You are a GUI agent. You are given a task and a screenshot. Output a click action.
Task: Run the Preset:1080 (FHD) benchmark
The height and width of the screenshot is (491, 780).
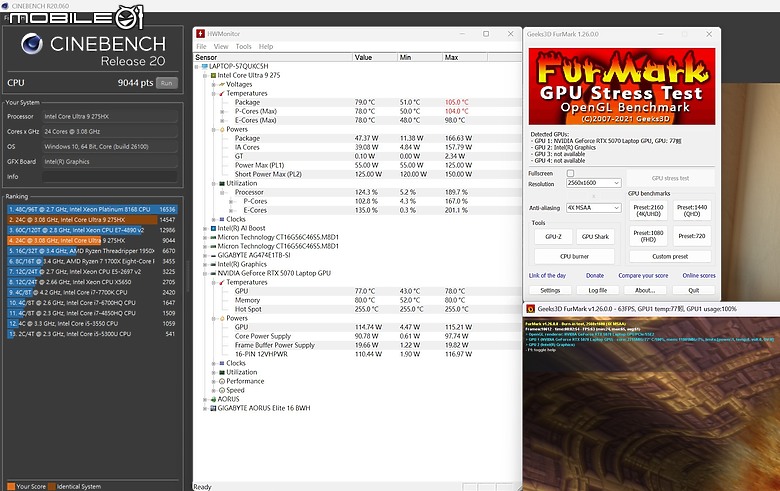point(649,236)
